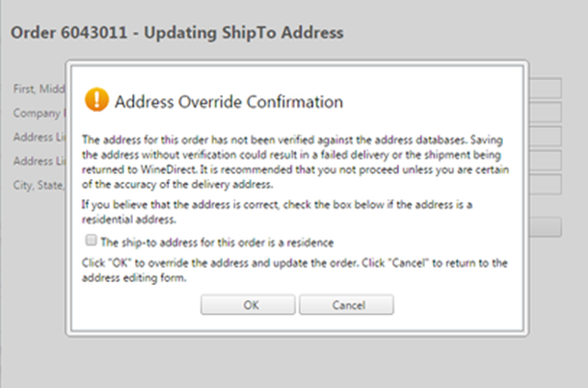Viewport: 588px width, 388px height.
Task: Click the OK and Cancel instruction text
Action: 295,270
